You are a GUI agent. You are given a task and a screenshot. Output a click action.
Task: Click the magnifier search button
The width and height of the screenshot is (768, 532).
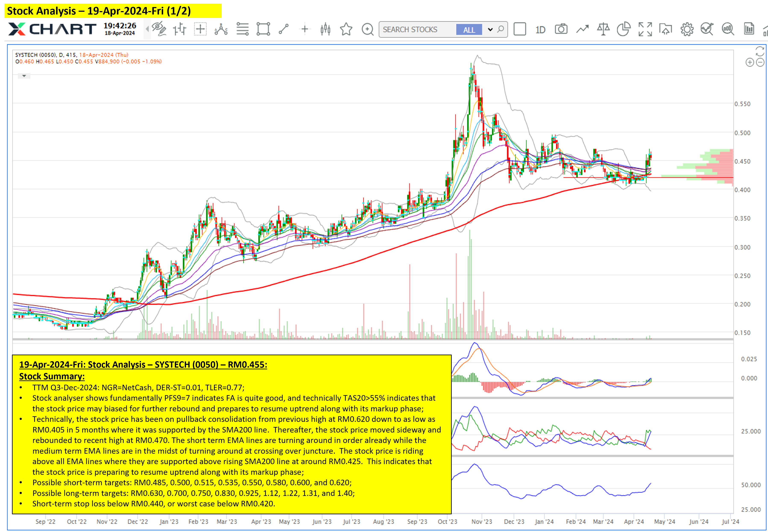click(x=501, y=29)
